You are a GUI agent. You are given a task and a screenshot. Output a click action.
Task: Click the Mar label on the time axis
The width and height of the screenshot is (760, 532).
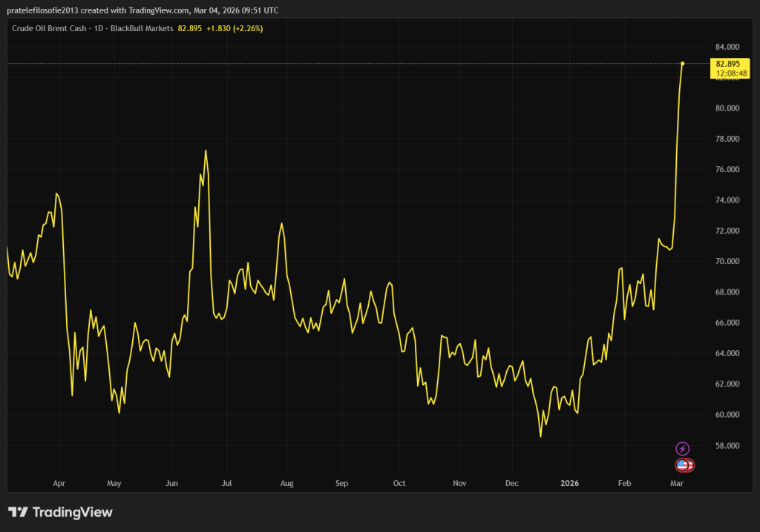pos(676,483)
